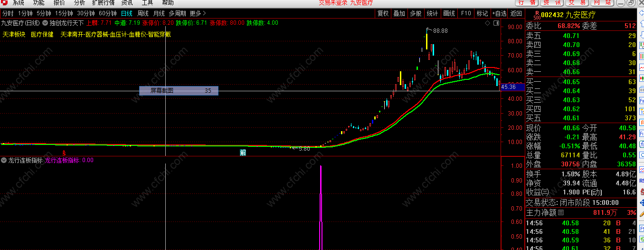Viewport: 644px width, 250px height.
Task: Click the 88.88 high price label
Action: [440, 31]
